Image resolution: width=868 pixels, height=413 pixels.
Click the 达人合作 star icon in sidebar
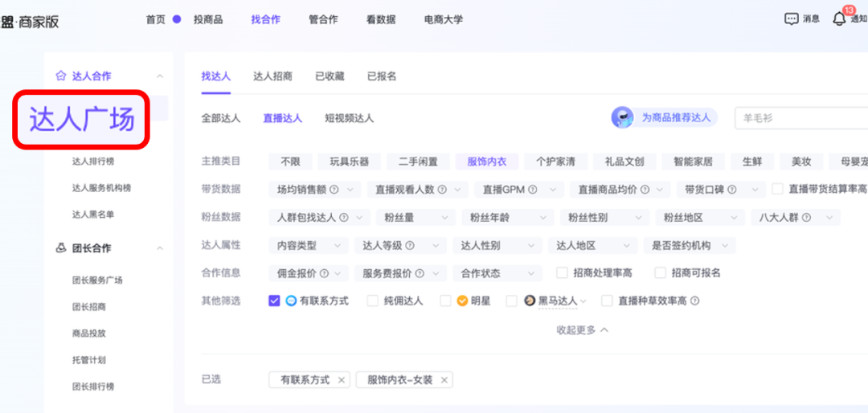(x=60, y=76)
